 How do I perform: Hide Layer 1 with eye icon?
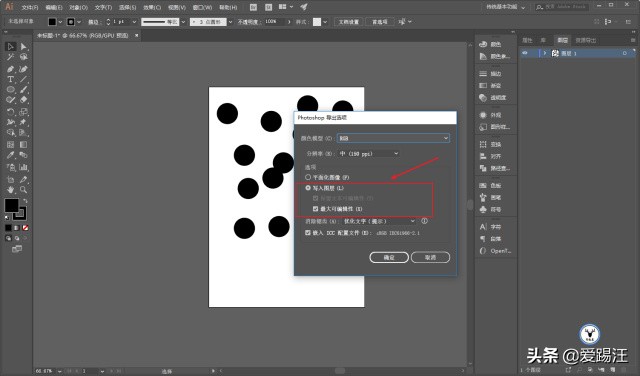tap(525, 53)
